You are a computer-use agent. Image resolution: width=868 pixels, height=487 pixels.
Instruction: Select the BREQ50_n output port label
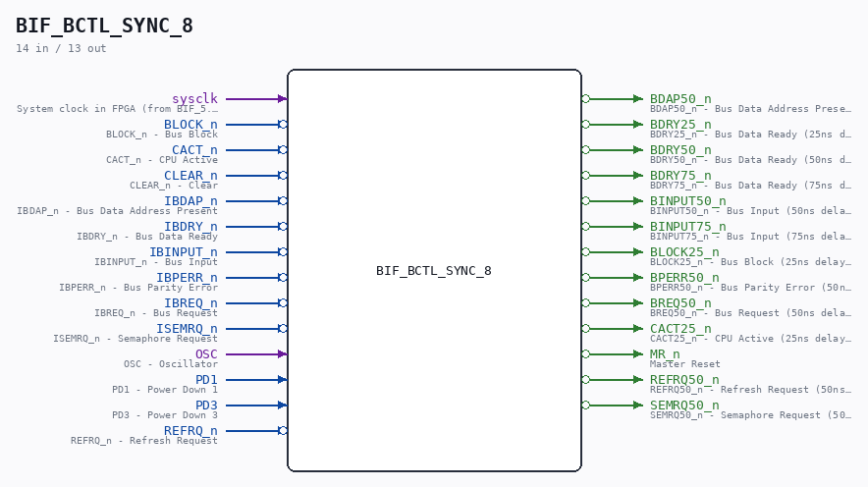pyautogui.click(x=680, y=302)
